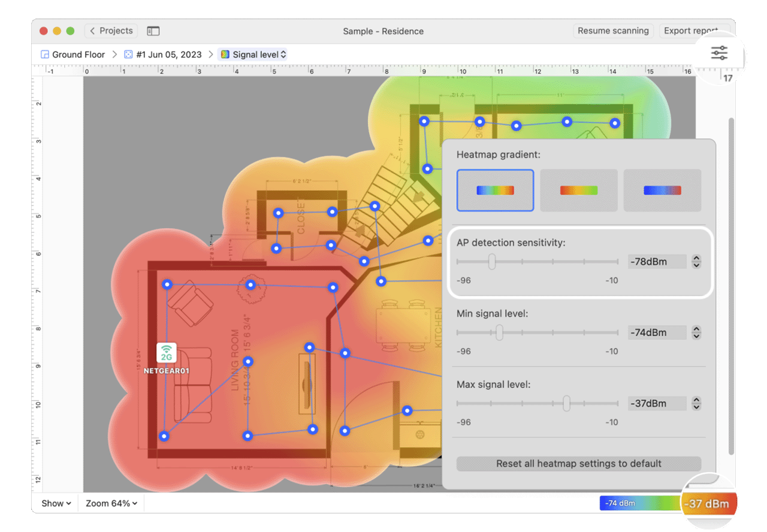Click the Min signal level slider handle
The image size is (767, 532).
click(499, 332)
